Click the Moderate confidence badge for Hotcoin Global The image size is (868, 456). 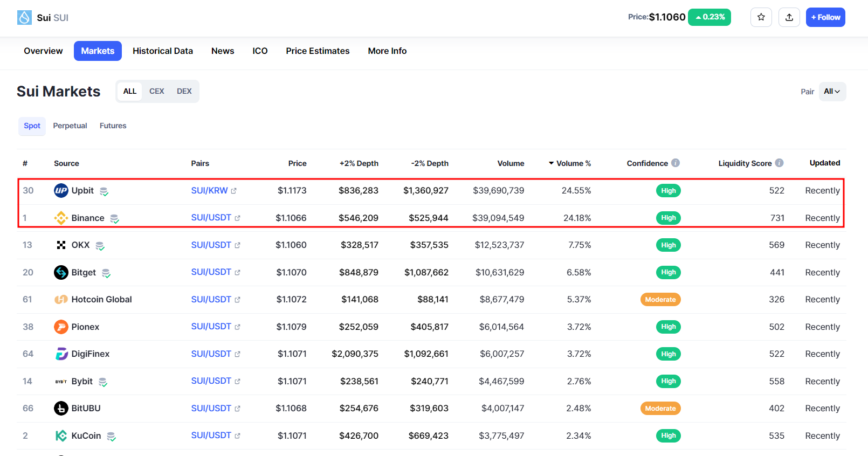[x=660, y=300]
